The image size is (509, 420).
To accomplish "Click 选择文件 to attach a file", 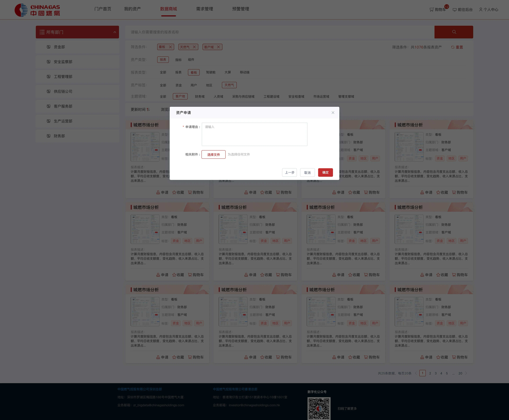I will [213, 155].
